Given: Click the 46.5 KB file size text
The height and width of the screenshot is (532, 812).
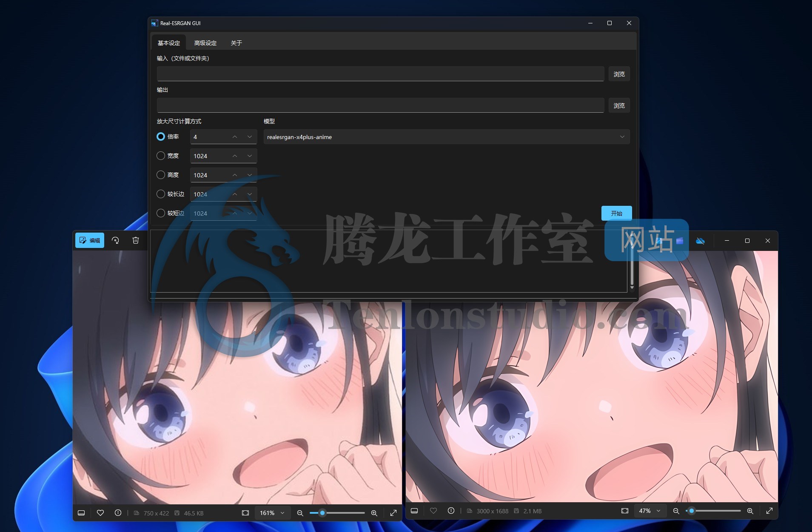Looking at the screenshot, I should (x=194, y=513).
